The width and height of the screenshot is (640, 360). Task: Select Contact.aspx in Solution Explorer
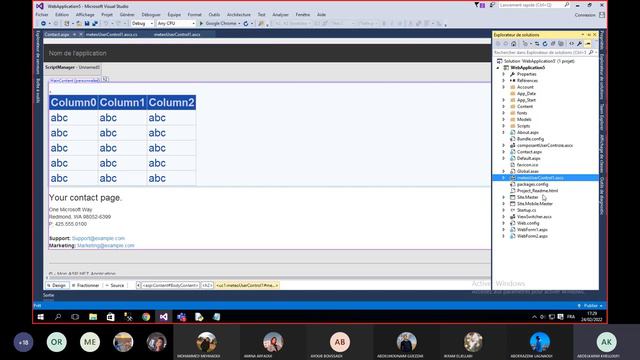[x=529, y=152]
